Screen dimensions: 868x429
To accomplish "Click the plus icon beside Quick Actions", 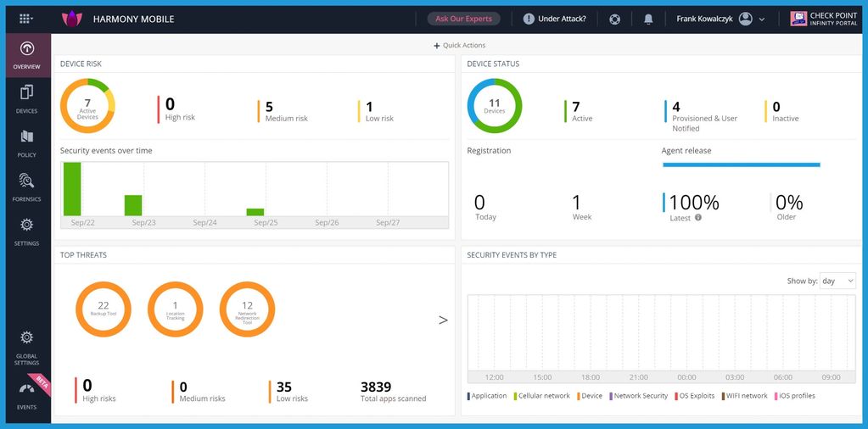I will pos(437,46).
